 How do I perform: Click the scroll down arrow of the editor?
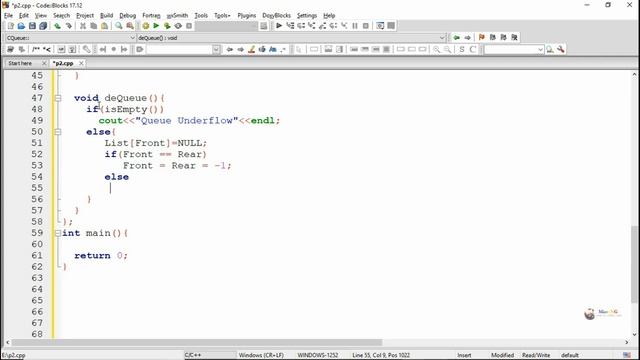tap(634, 334)
